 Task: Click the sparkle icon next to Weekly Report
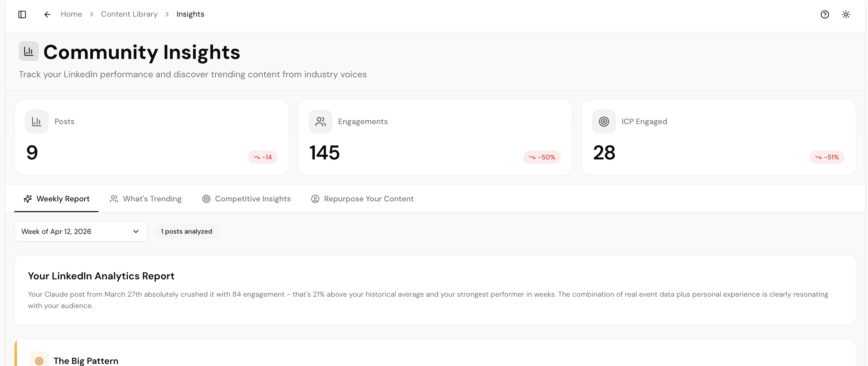(x=28, y=199)
